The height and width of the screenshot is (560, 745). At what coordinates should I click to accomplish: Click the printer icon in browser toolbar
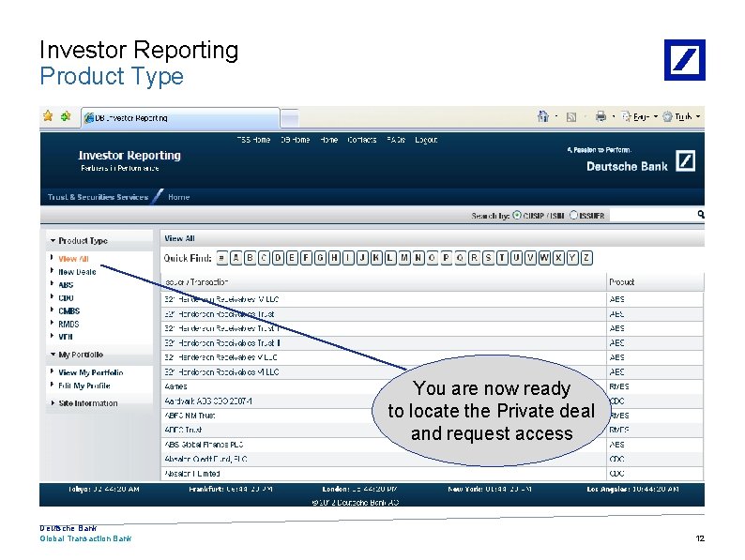click(x=601, y=116)
